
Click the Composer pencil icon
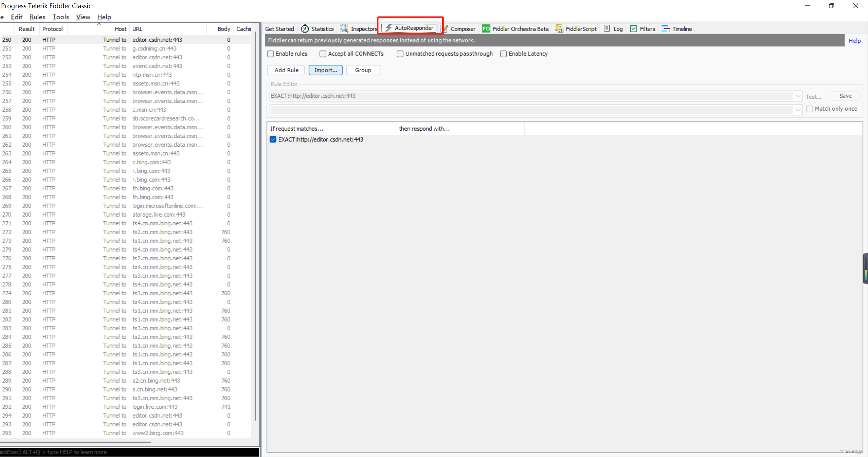point(444,29)
